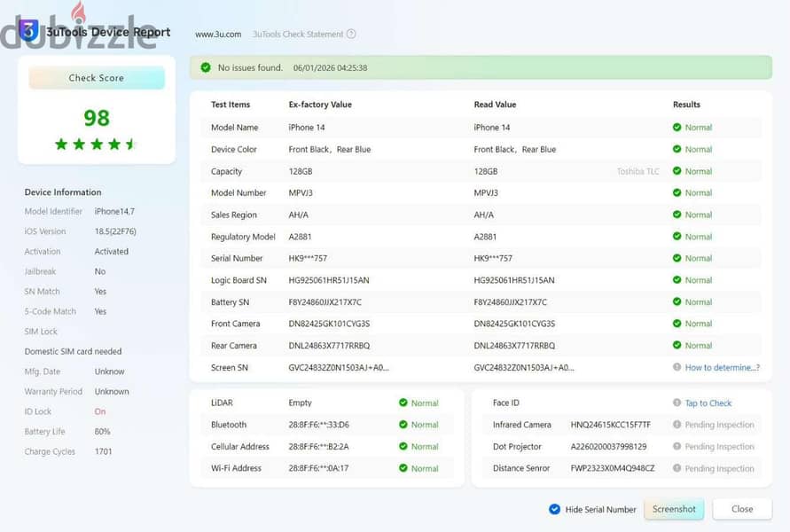
Task: Close the device report window
Action: pyautogui.click(x=742, y=509)
